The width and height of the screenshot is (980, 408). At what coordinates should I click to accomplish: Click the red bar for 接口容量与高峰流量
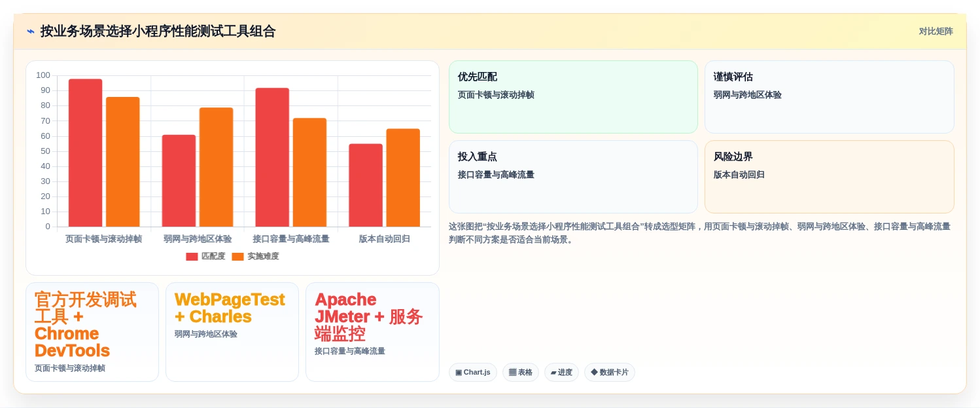(x=272, y=157)
